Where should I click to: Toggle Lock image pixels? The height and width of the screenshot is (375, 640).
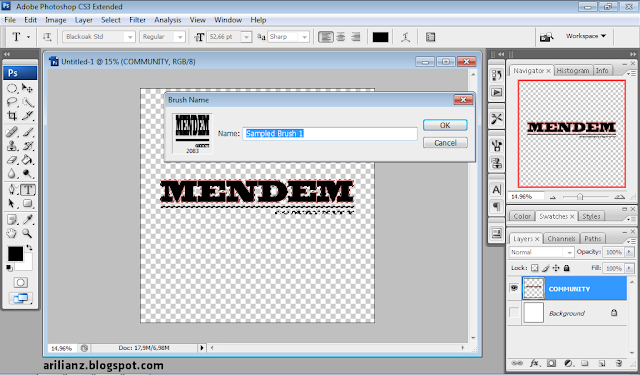click(546, 268)
